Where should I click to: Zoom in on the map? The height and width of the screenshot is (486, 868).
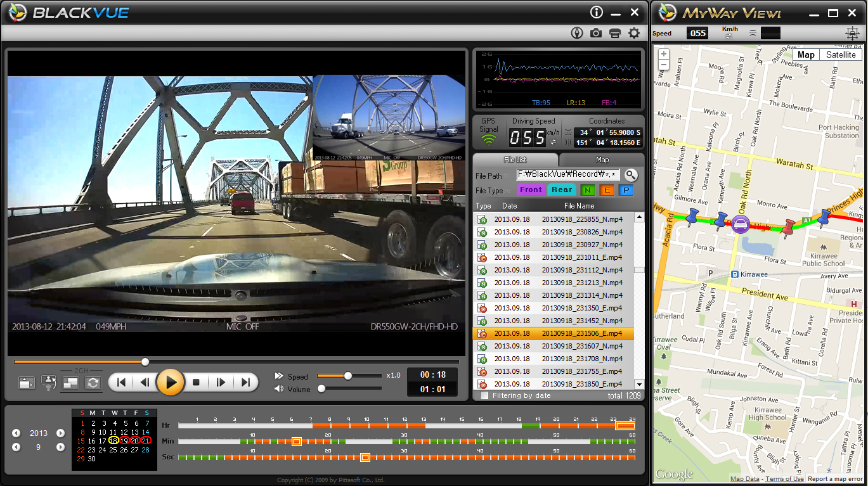[x=664, y=54]
